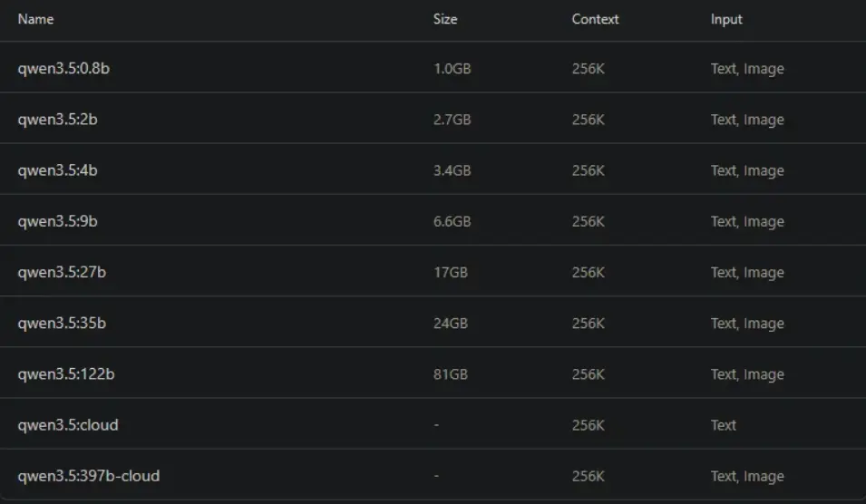
Task: Open the qwen3.5:0.8b model link
Action: [x=63, y=69]
